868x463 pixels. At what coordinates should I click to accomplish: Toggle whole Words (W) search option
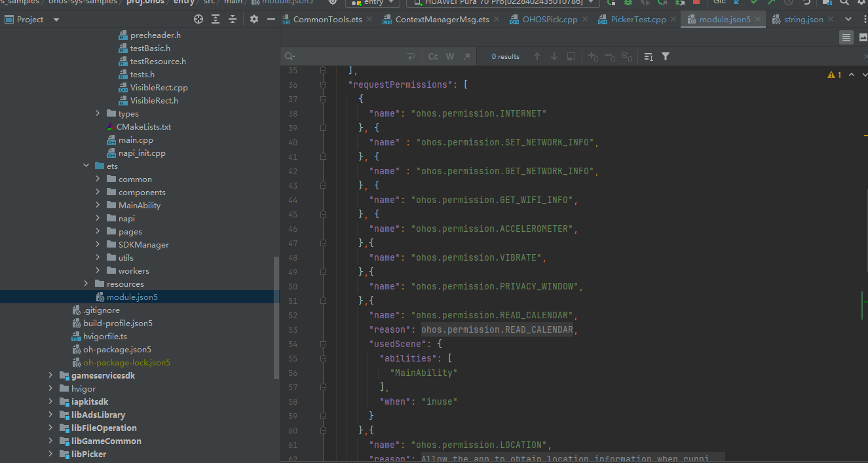coord(450,57)
